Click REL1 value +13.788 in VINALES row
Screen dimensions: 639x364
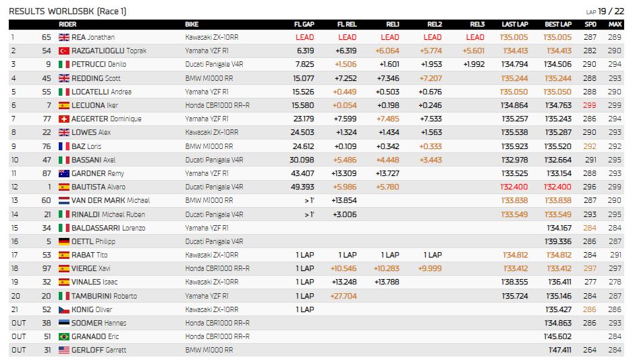point(387,282)
